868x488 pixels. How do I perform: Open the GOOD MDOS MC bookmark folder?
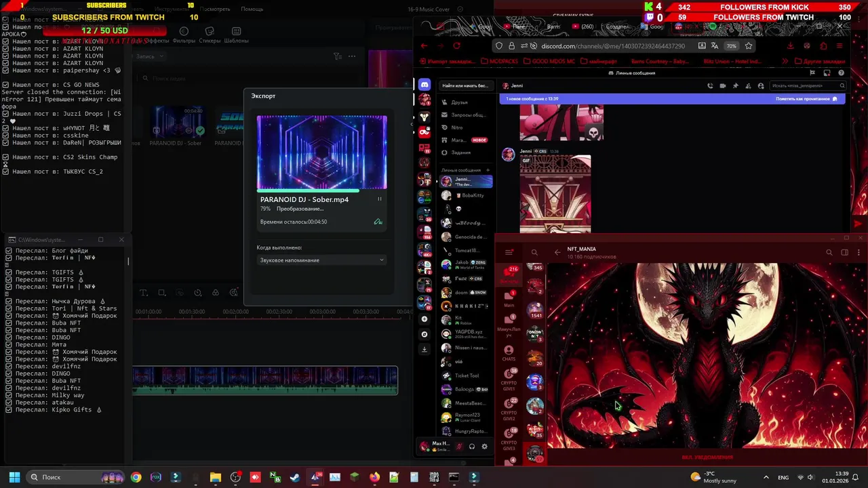[549, 62]
